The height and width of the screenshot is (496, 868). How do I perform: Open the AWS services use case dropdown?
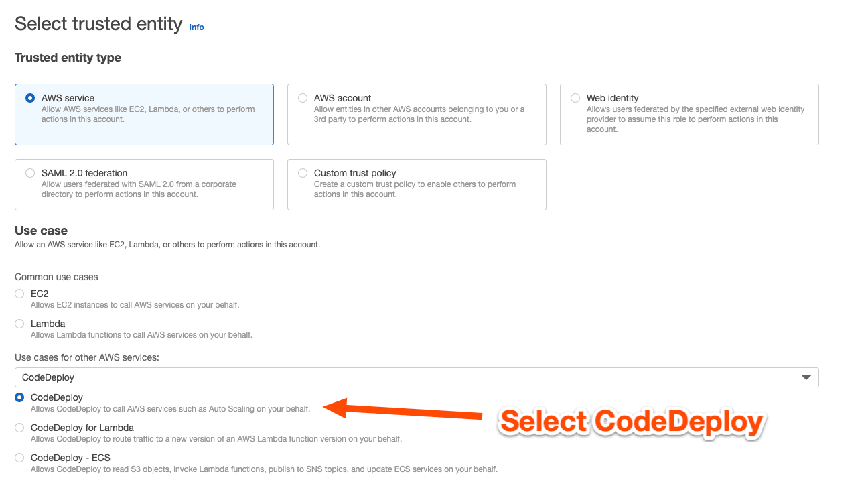415,377
